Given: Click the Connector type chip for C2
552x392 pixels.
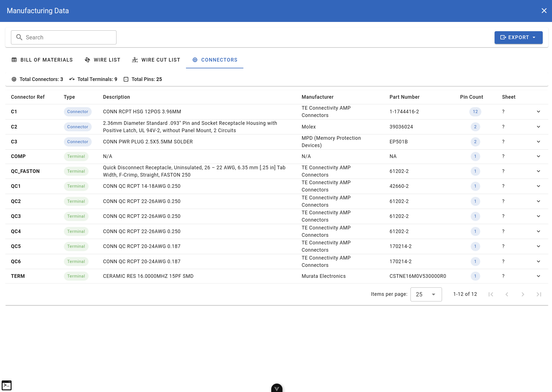Looking at the screenshot, I should pos(78,127).
